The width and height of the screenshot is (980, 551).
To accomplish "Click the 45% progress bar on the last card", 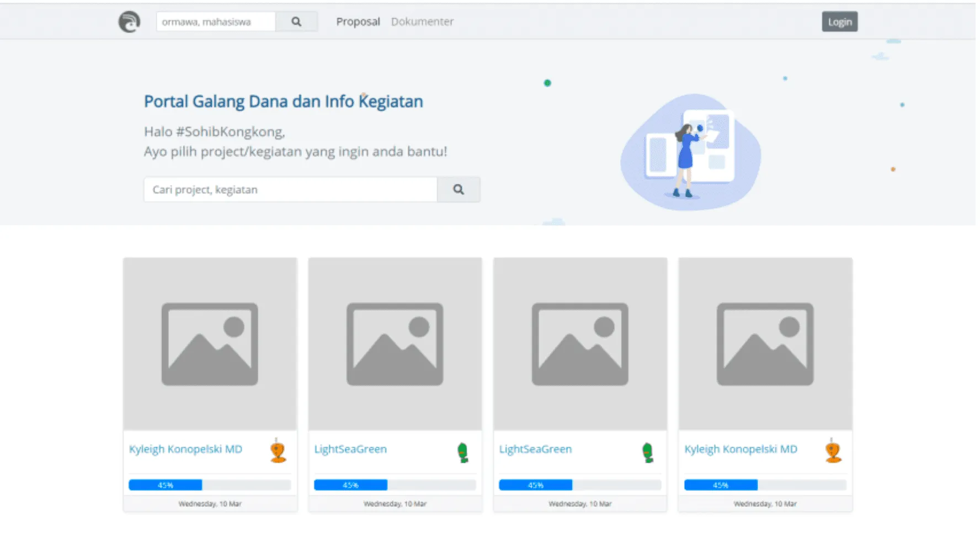I will pyautogui.click(x=765, y=485).
